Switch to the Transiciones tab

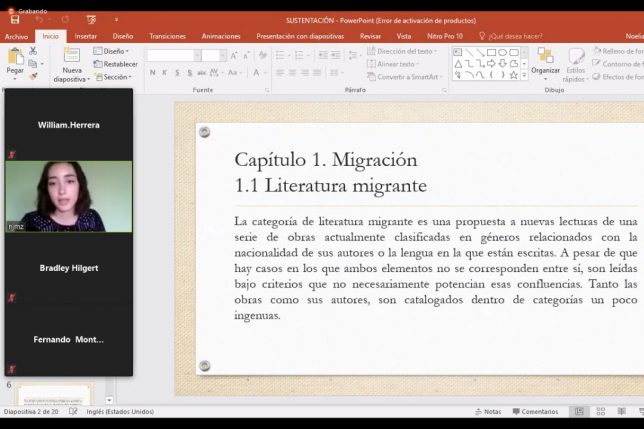click(x=167, y=35)
